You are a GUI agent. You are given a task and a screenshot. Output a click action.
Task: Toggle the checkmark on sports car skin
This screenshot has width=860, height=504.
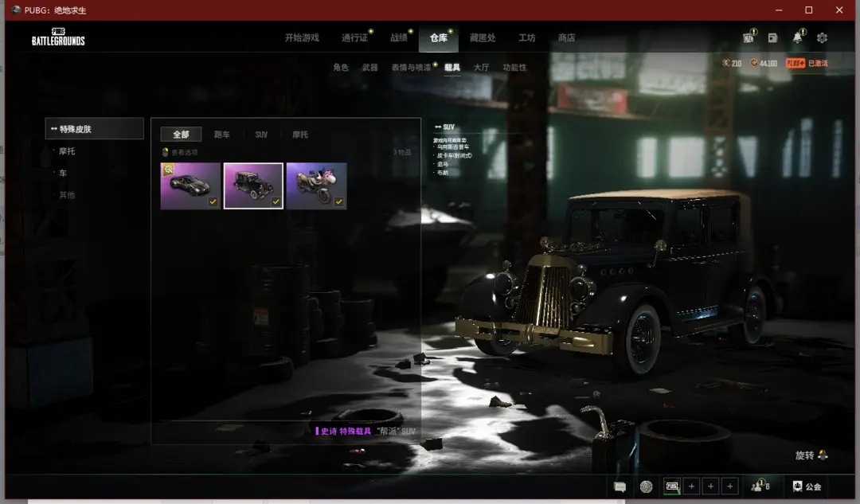(x=213, y=201)
